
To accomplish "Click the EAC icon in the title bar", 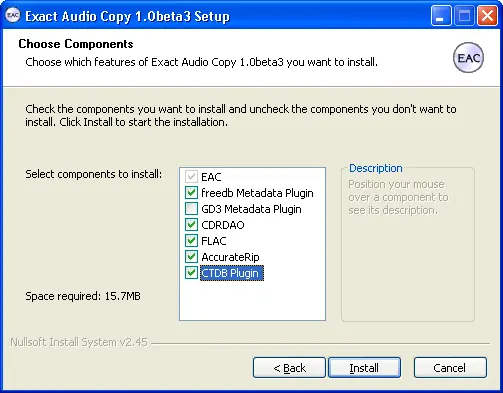I will [x=13, y=15].
